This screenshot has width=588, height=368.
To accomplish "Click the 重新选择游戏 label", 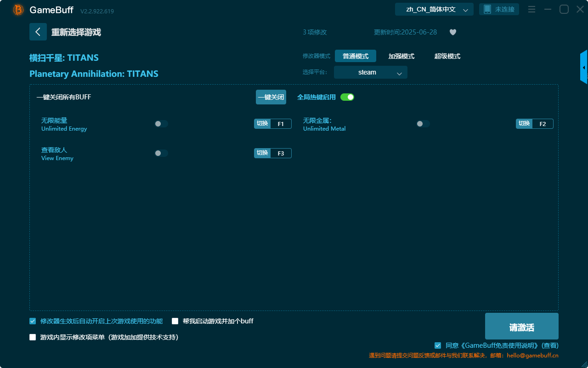I will pos(76,32).
